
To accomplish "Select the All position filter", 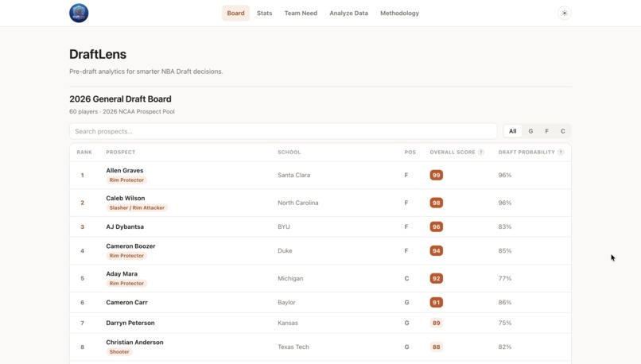I will tap(513, 131).
